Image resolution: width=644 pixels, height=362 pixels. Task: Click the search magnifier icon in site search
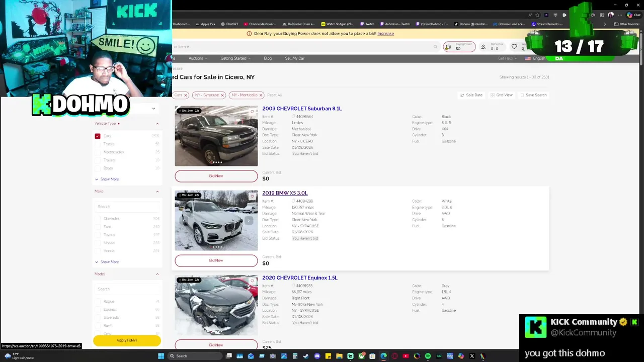tap(435, 47)
